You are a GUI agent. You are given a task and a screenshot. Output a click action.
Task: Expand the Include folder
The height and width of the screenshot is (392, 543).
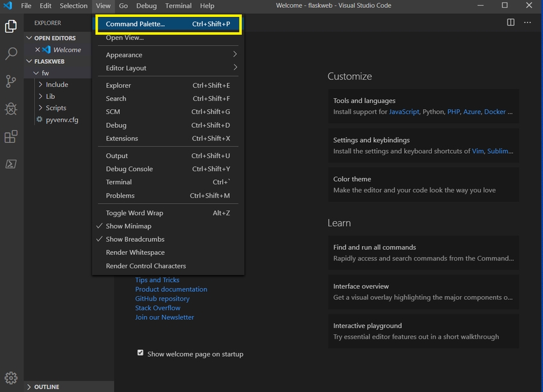(57, 85)
